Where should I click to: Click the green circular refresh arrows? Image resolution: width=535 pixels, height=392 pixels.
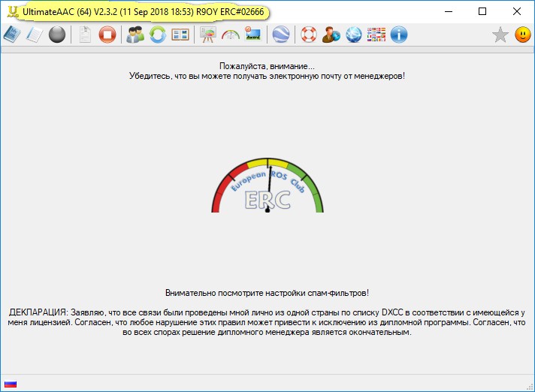158,35
